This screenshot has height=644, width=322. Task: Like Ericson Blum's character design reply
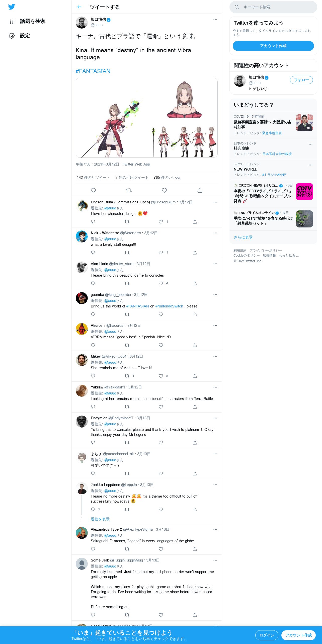click(x=161, y=222)
